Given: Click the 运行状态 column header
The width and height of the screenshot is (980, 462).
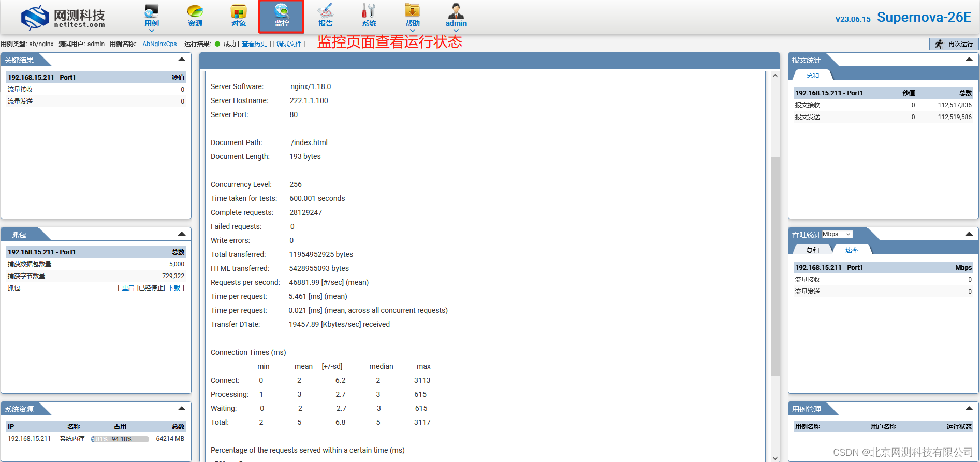Looking at the screenshot, I should pos(959,427).
